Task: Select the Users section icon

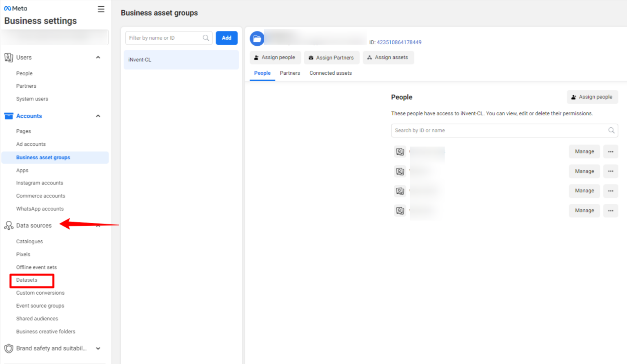Action: (x=8, y=58)
